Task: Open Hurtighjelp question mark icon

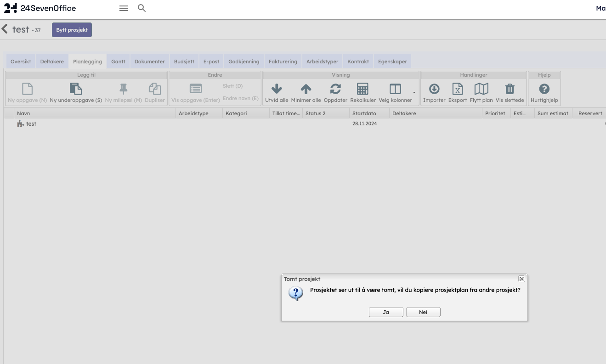Action: click(544, 89)
